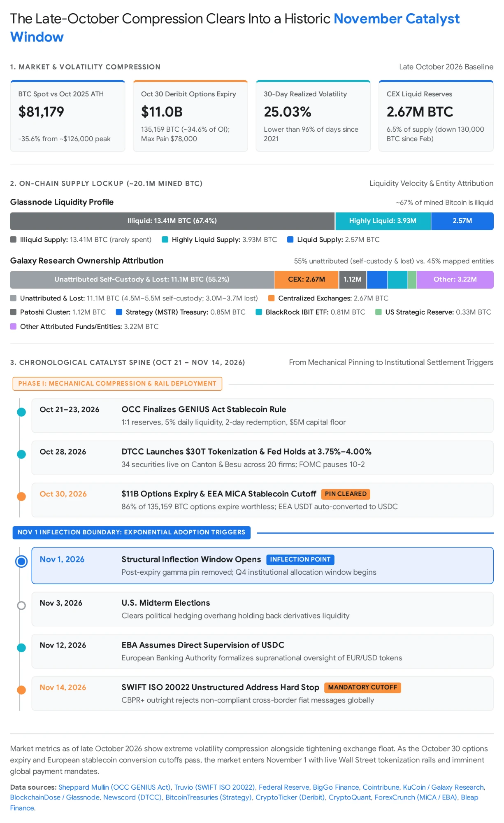This screenshot has height=823, width=504.
Task: Select the 2.57M liquid bar segment
Action: [462, 221]
